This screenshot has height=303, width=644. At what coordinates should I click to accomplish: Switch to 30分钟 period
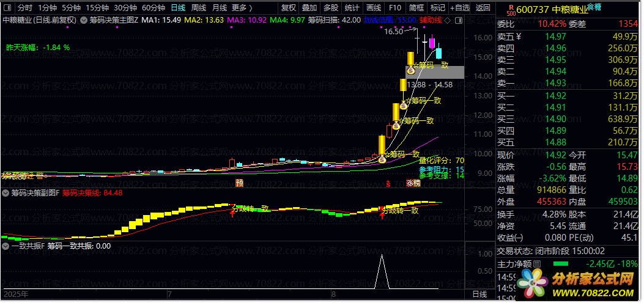coord(125,7)
